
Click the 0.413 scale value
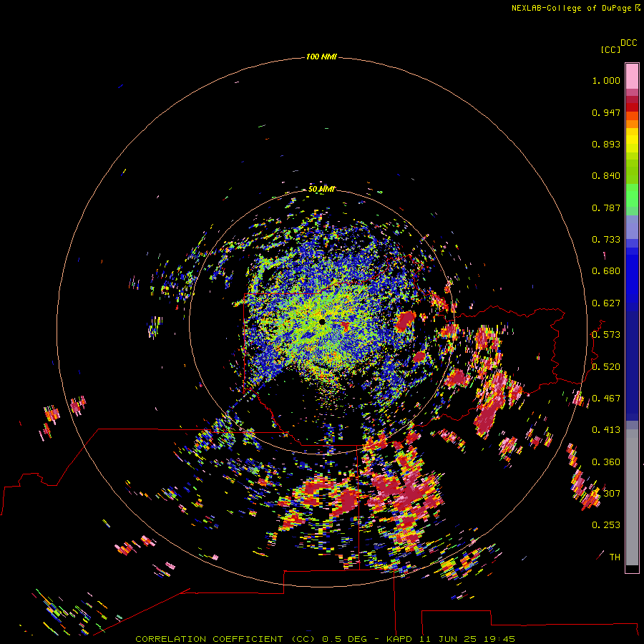[606, 430]
